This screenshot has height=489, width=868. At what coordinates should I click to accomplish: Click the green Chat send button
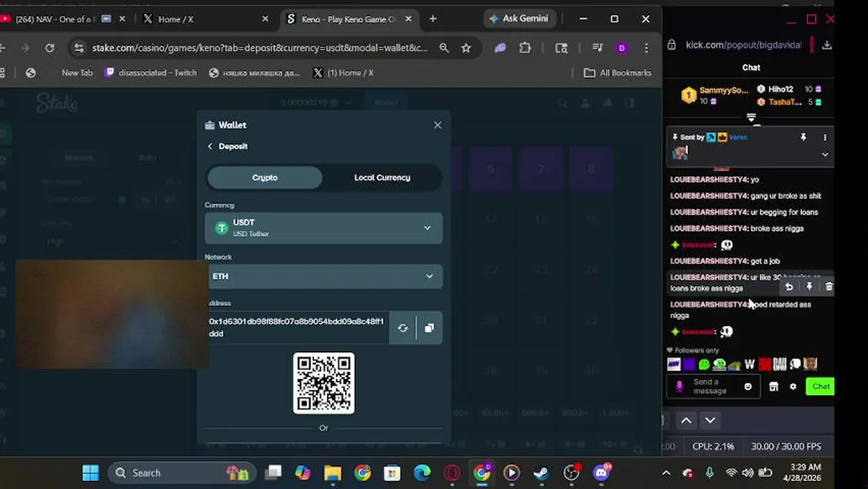click(x=820, y=386)
